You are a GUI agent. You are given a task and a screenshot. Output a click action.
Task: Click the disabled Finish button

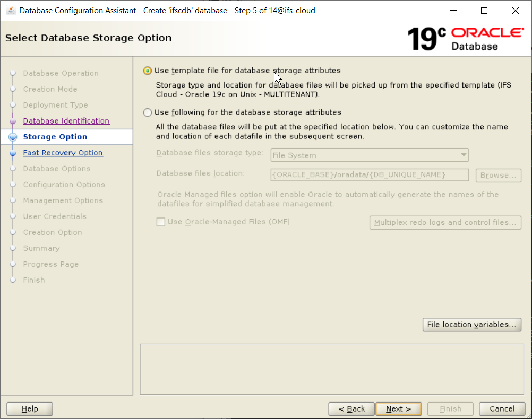click(x=450, y=409)
